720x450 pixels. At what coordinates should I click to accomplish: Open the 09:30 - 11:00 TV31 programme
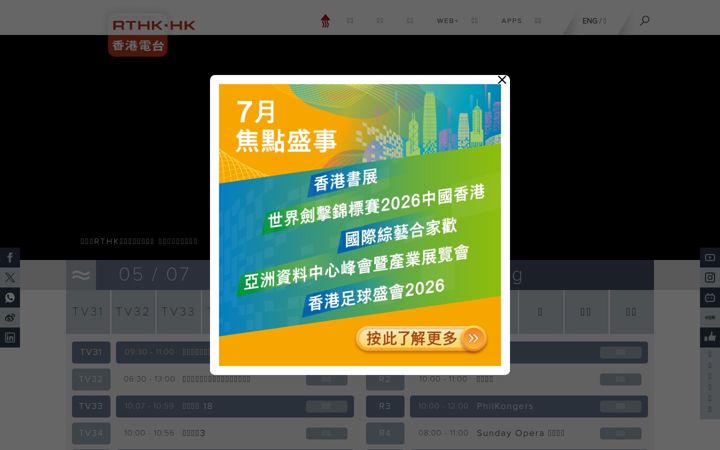[x=163, y=352]
